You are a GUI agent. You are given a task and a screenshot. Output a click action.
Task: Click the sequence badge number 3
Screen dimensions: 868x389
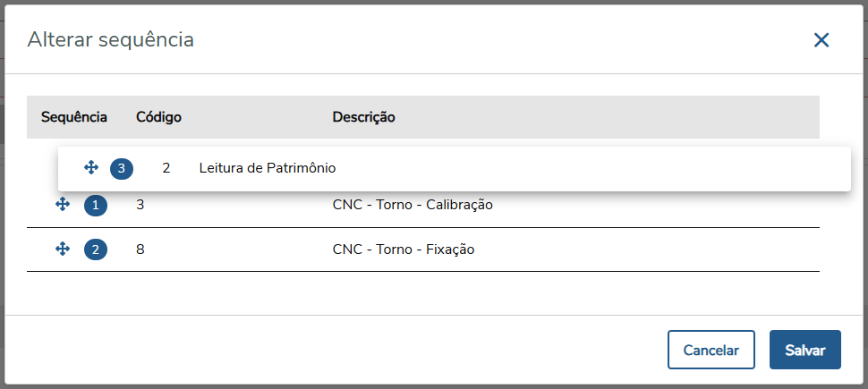pos(122,168)
